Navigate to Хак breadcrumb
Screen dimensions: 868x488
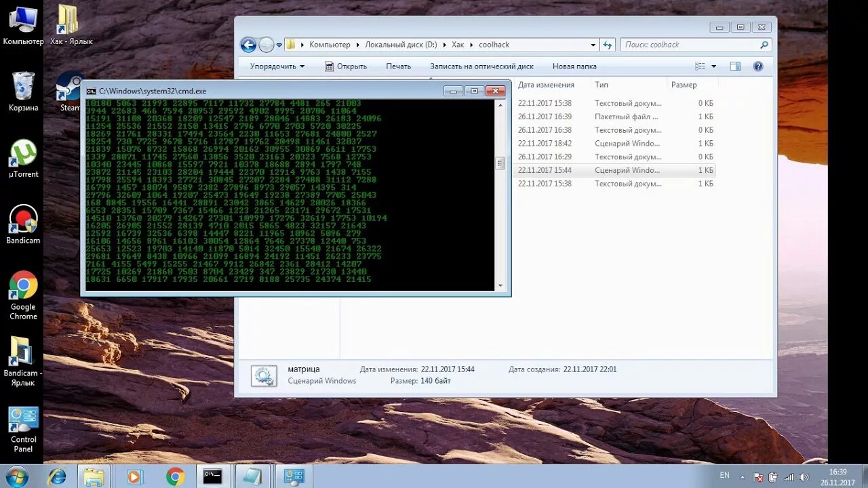coord(458,45)
